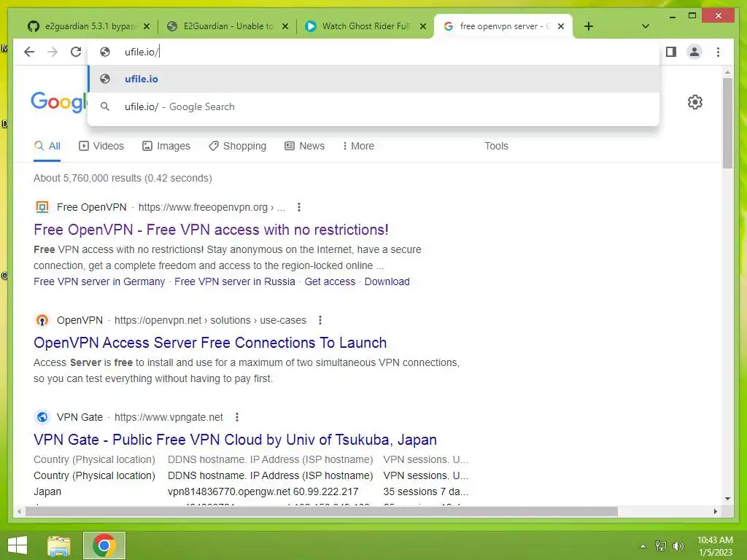Click the forward navigation arrow

(x=53, y=52)
